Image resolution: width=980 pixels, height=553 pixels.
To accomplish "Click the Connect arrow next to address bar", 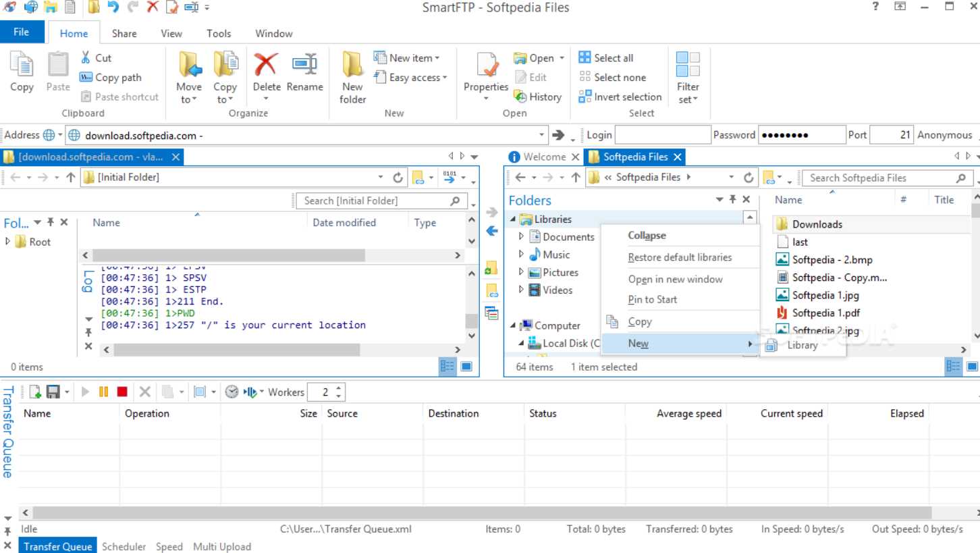I will (558, 135).
